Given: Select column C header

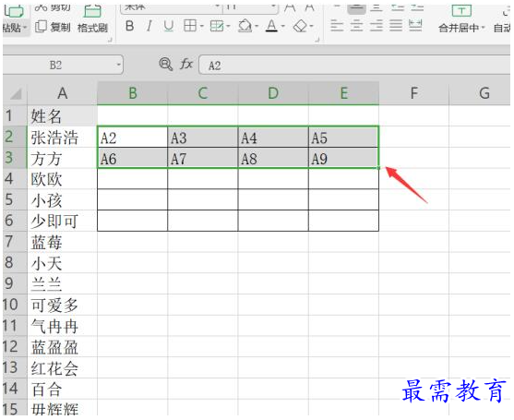Looking at the screenshot, I should tap(203, 93).
